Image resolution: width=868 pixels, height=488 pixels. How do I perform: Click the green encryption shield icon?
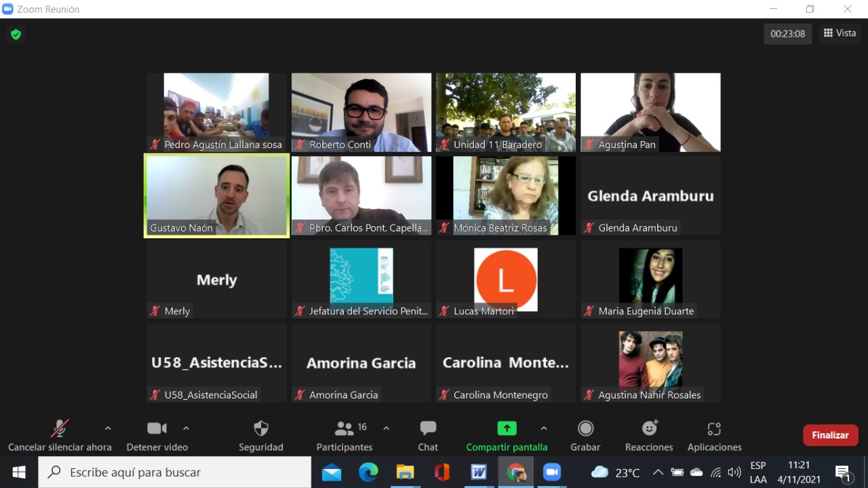(x=16, y=34)
